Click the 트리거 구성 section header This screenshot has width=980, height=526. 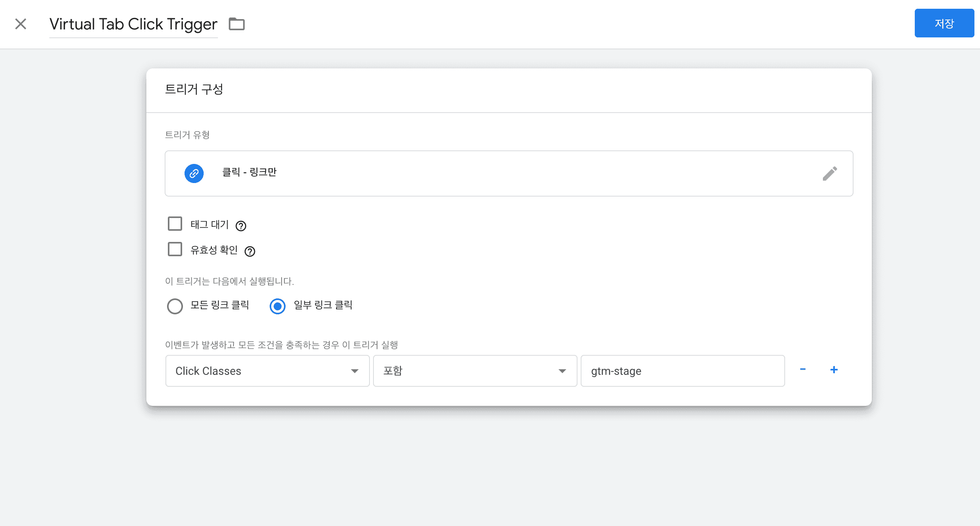coord(194,89)
